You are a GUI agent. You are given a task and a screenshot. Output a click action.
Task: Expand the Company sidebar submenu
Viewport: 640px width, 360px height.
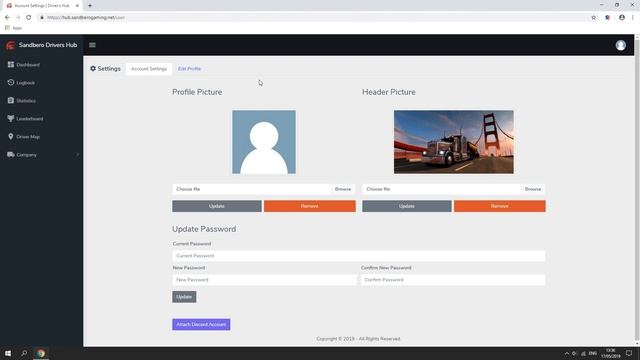point(78,155)
